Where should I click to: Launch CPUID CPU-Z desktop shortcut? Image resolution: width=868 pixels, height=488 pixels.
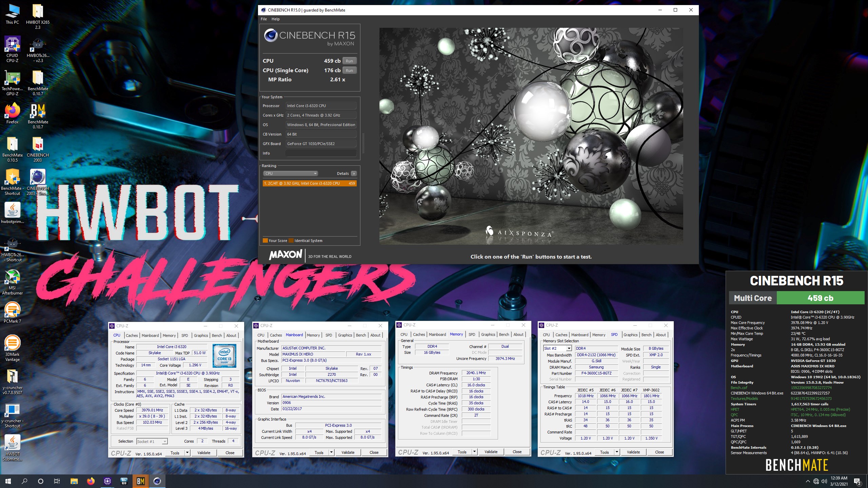click(x=12, y=49)
